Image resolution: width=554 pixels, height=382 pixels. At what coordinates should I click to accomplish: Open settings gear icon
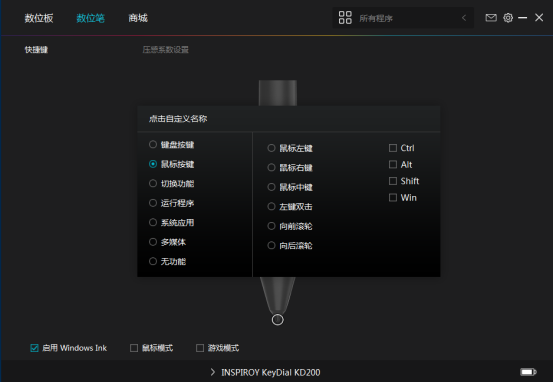508,18
